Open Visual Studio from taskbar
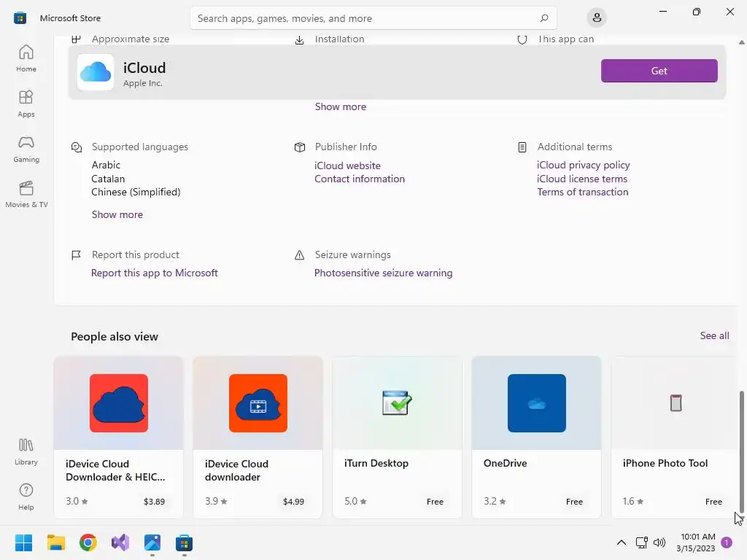This screenshot has width=747, height=560. click(120, 542)
